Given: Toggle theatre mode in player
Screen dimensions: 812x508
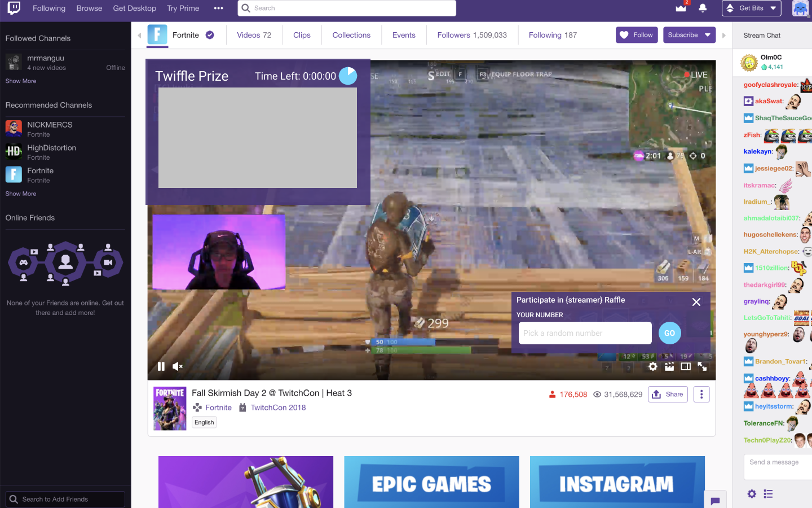Looking at the screenshot, I should 686,366.
